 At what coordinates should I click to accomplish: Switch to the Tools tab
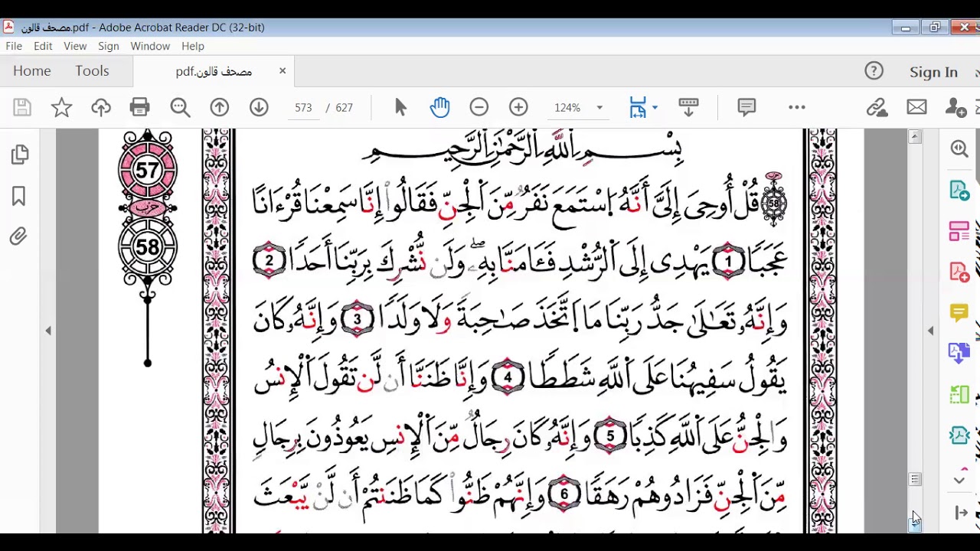(92, 71)
